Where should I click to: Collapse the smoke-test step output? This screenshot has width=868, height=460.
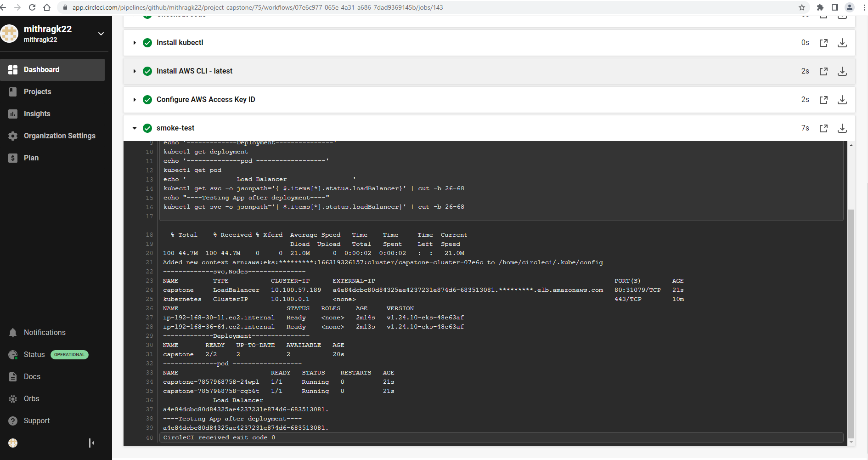click(x=135, y=128)
